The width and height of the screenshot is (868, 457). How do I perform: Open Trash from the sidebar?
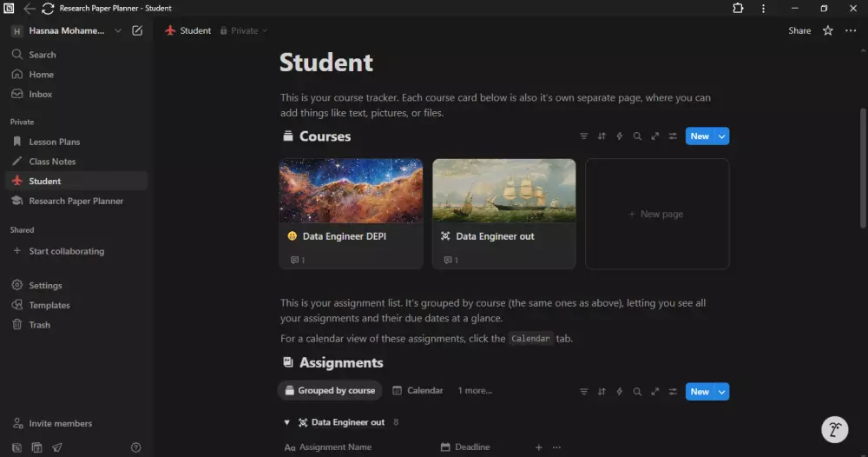pos(76,325)
